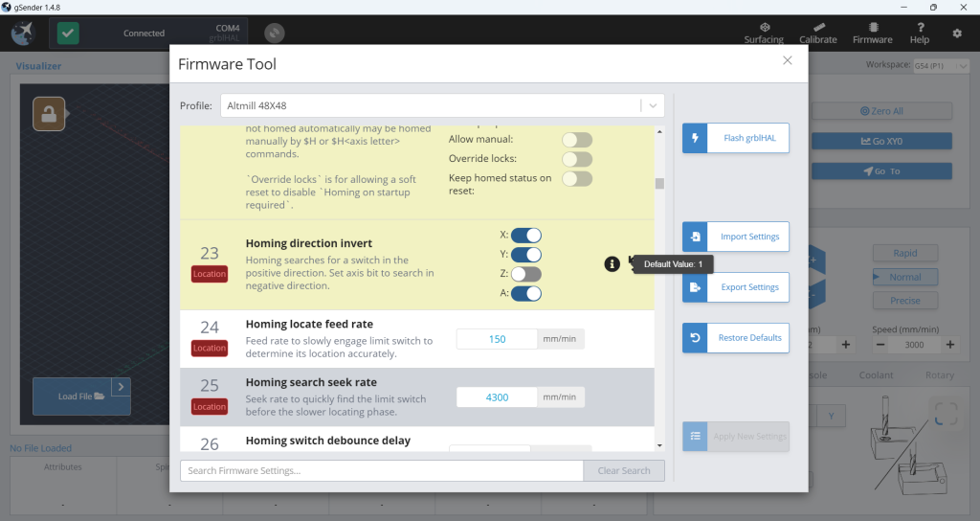Open the settings gear icon

click(957, 34)
